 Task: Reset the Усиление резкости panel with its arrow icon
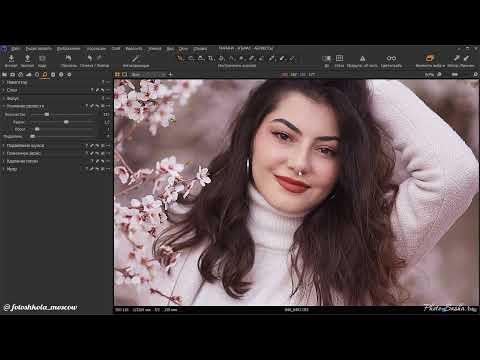click(97, 106)
